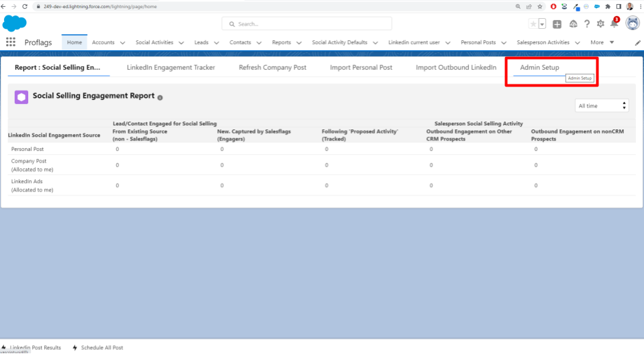
Task: Open the All time period selector
Action: click(x=602, y=106)
